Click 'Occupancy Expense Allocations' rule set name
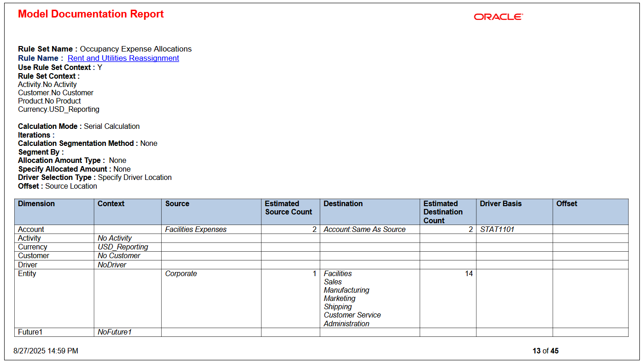Viewport: 644px width, 364px height. click(x=136, y=49)
